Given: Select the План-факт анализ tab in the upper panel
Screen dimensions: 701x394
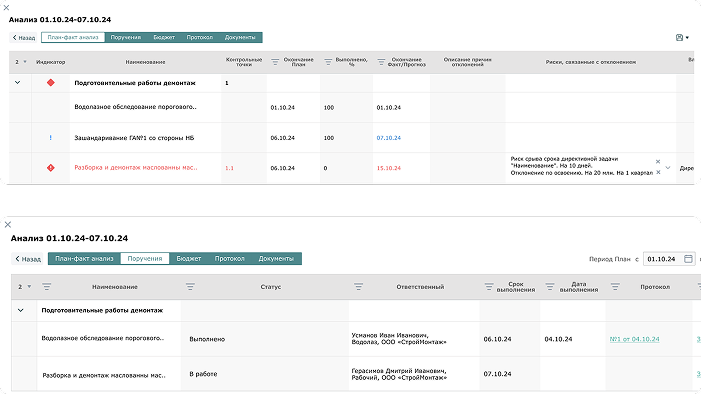Looking at the screenshot, I should coord(73,38).
